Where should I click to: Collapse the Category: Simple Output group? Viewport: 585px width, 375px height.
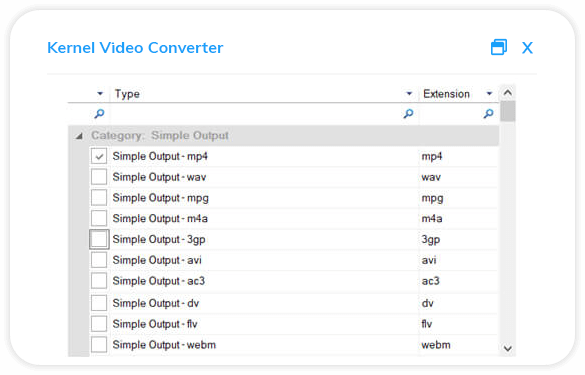tap(79, 136)
